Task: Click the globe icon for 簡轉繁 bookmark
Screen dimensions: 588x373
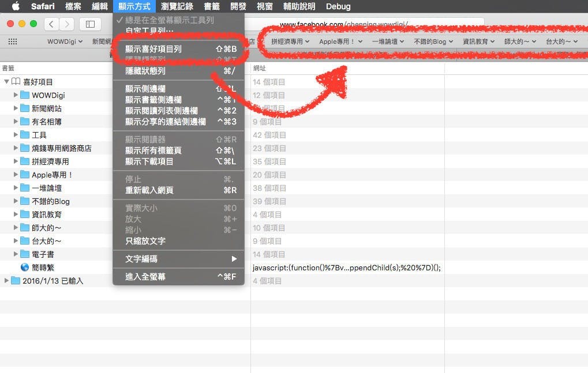Action: 25,267
